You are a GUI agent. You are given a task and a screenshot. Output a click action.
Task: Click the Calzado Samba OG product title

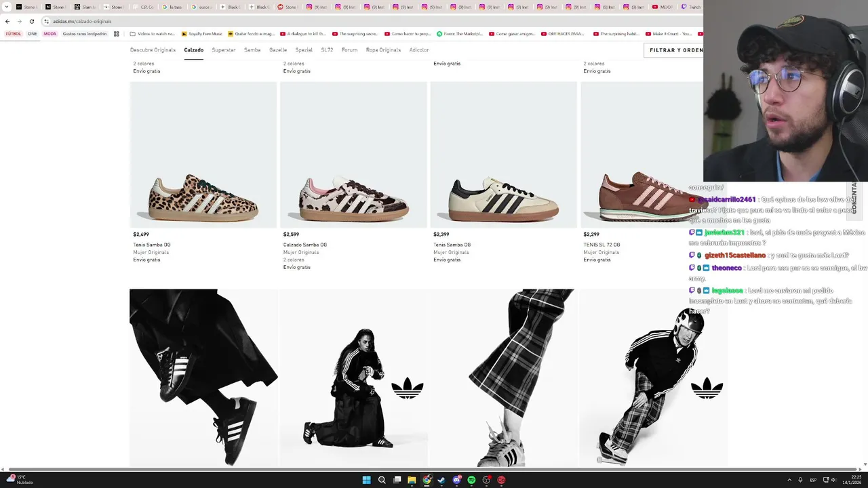click(x=304, y=245)
